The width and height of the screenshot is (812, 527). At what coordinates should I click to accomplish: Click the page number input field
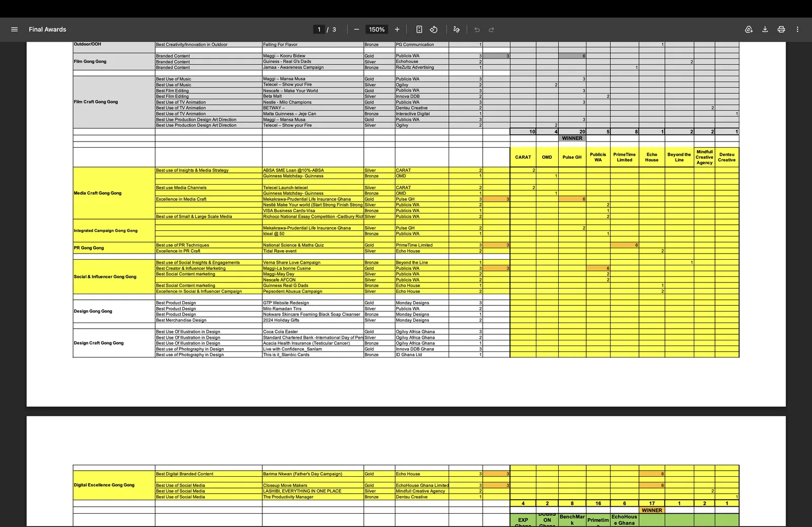(x=319, y=29)
